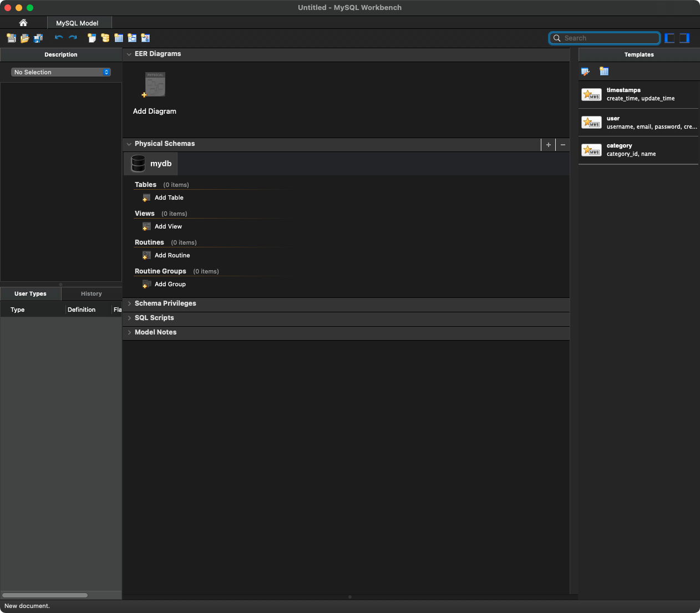This screenshot has height=613, width=700.
Task: Click the Add Table icon under Tables
Action: 146,198
